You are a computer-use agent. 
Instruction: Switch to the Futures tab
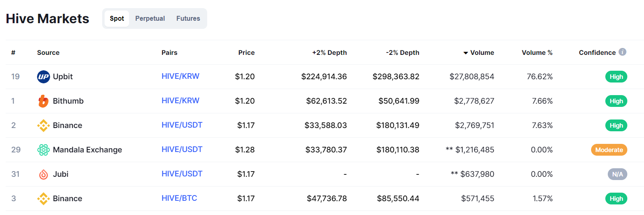click(x=188, y=19)
